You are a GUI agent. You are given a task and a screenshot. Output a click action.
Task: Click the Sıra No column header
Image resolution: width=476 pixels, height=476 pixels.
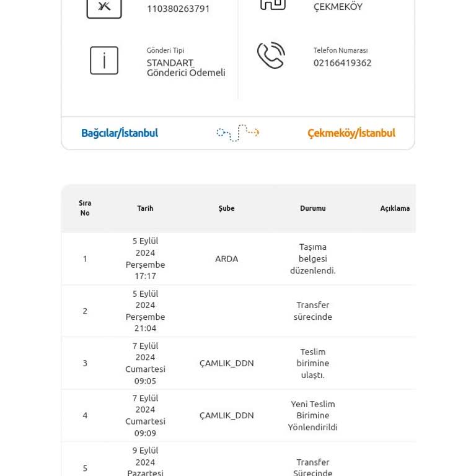pos(85,208)
